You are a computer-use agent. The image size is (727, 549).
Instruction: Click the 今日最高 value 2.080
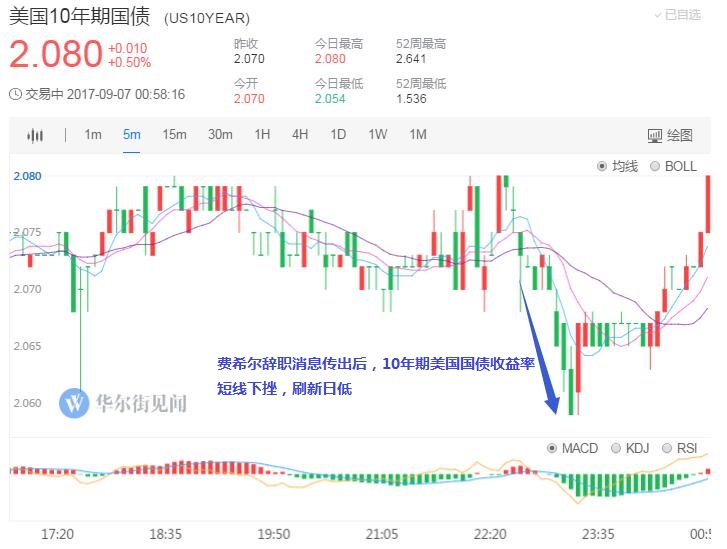tap(330, 59)
